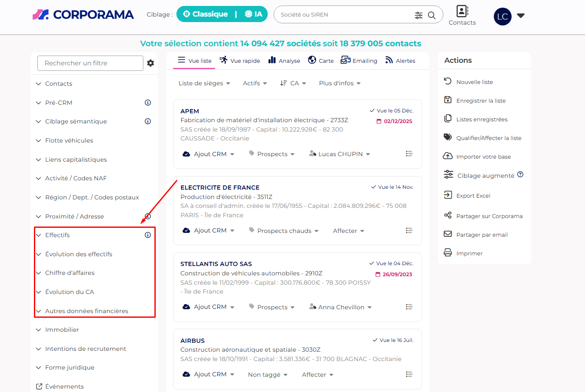Open APEM card list options icon
This screenshot has width=585, height=392.
point(409,154)
